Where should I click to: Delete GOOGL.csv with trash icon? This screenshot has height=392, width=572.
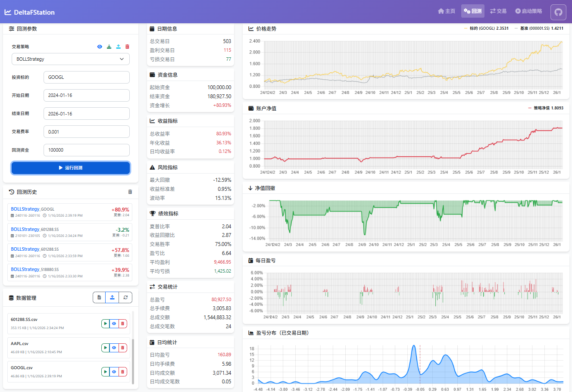pos(122,372)
